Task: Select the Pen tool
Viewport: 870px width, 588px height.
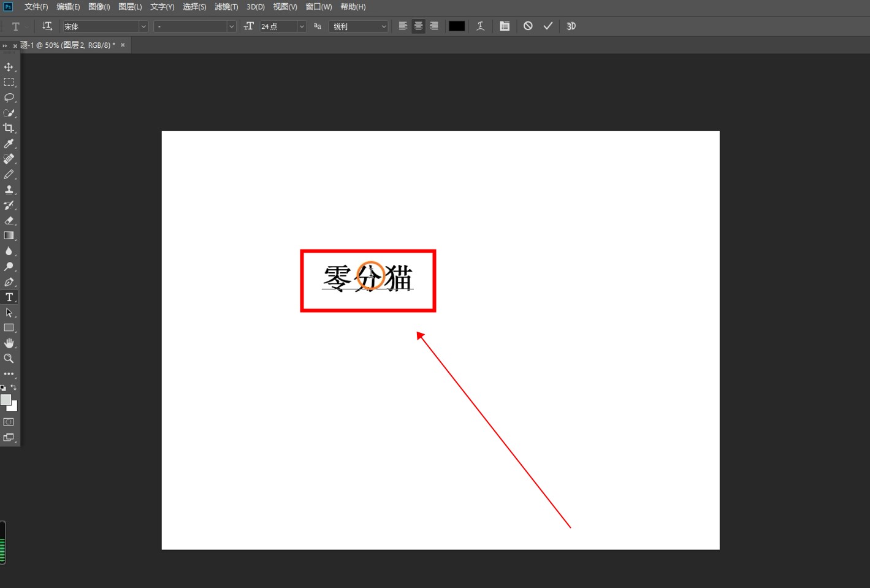Action: tap(9, 282)
